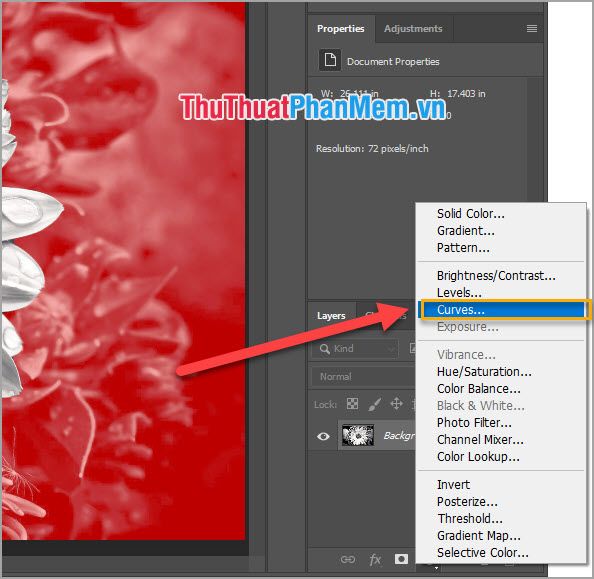The image size is (594, 579).
Task: Click the H: 17.403 in height value
Action: point(458,94)
